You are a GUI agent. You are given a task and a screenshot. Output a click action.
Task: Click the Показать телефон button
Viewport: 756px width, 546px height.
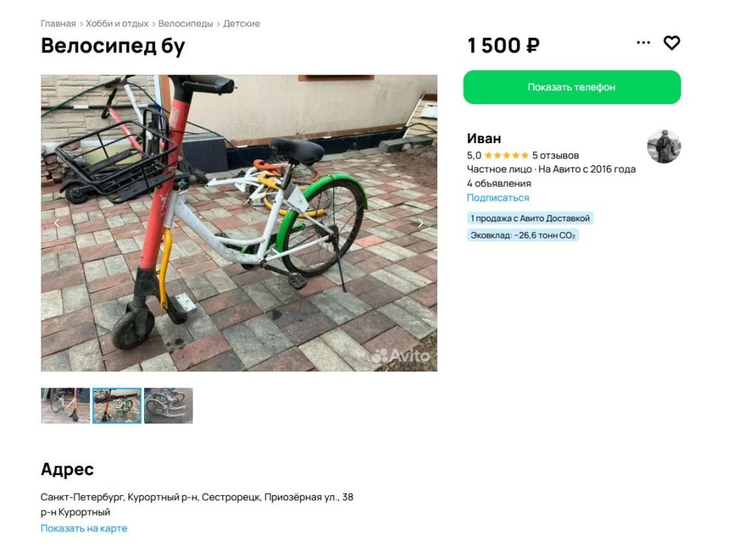(572, 87)
